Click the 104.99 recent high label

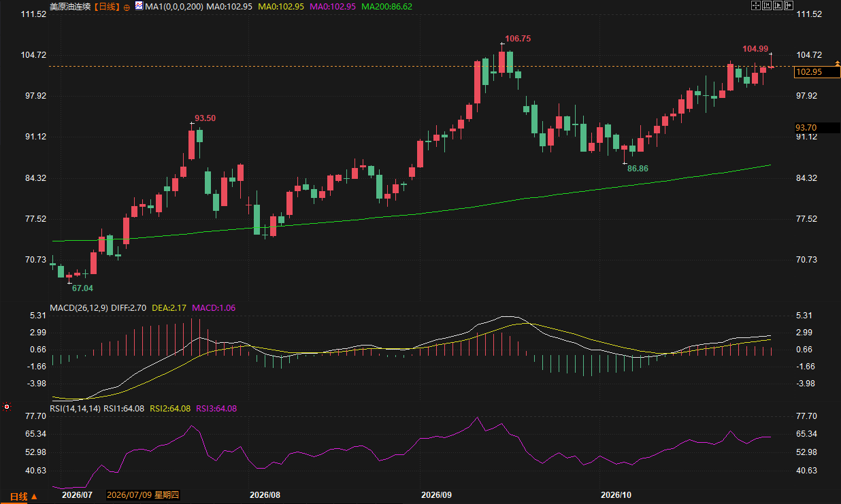pos(755,49)
